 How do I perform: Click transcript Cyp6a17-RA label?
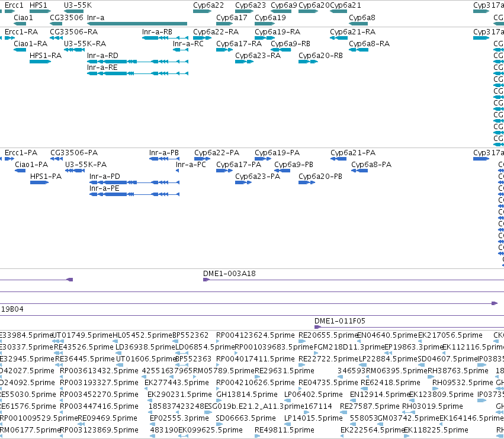pos(239,43)
